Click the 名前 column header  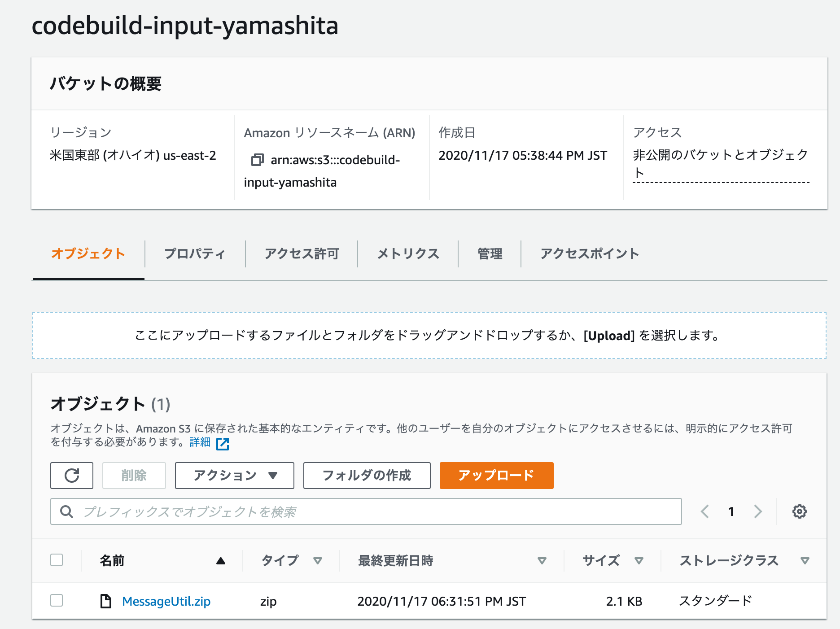tap(112, 561)
